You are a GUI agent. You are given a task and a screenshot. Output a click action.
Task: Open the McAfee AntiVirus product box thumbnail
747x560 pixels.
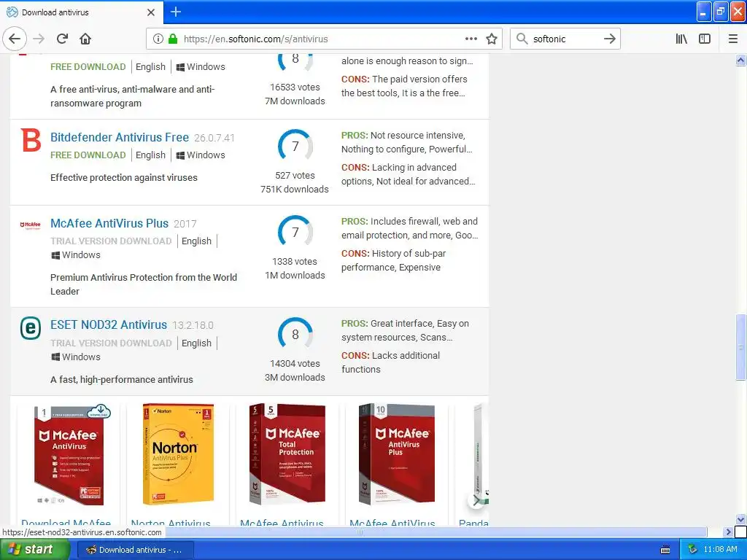71,455
